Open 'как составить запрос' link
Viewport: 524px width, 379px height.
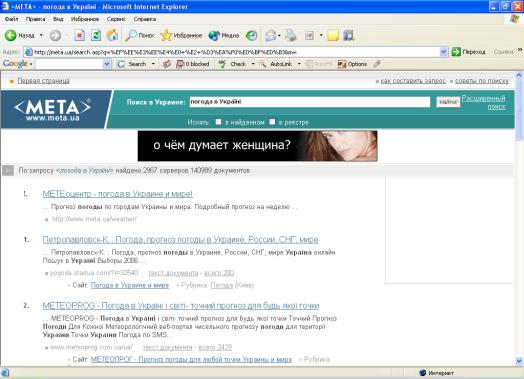point(413,81)
